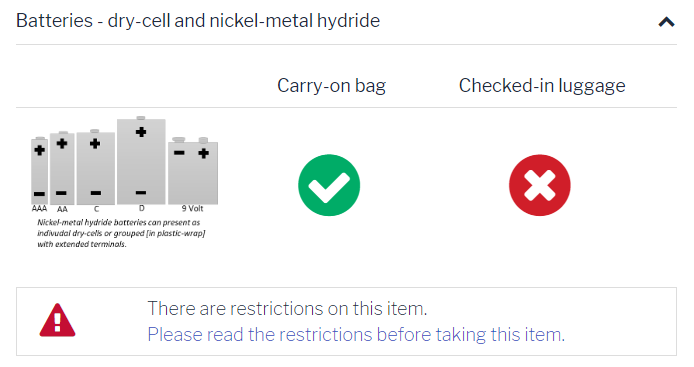The image size is (694, 367).
Task: Click the 'AA' label below battery
Action: (x=62, y=209)
